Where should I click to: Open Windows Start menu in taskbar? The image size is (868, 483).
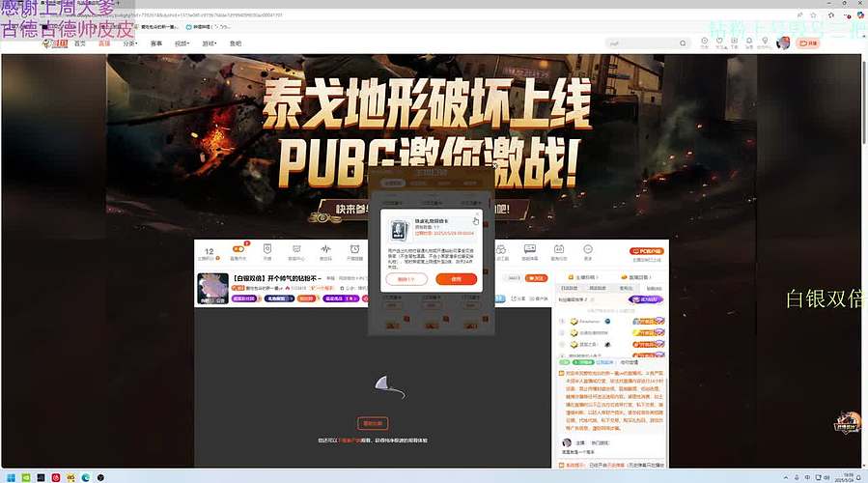[x=11, y=477]
